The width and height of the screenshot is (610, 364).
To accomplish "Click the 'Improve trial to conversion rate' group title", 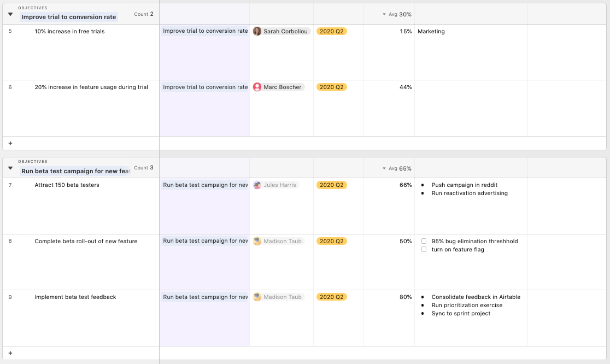I will (x=69, y=17).
